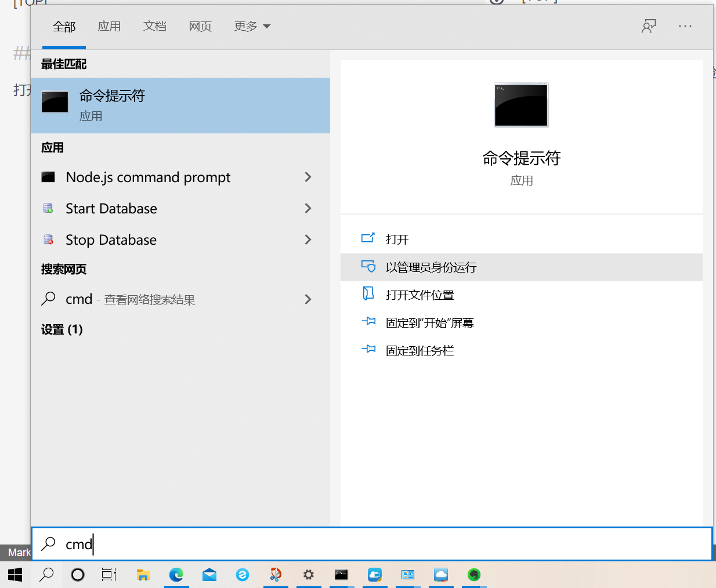Viewport: 716px width, 588px height.
Task: Expand Node.js command prompt options arrow
Action: click(x=308, y=177)
